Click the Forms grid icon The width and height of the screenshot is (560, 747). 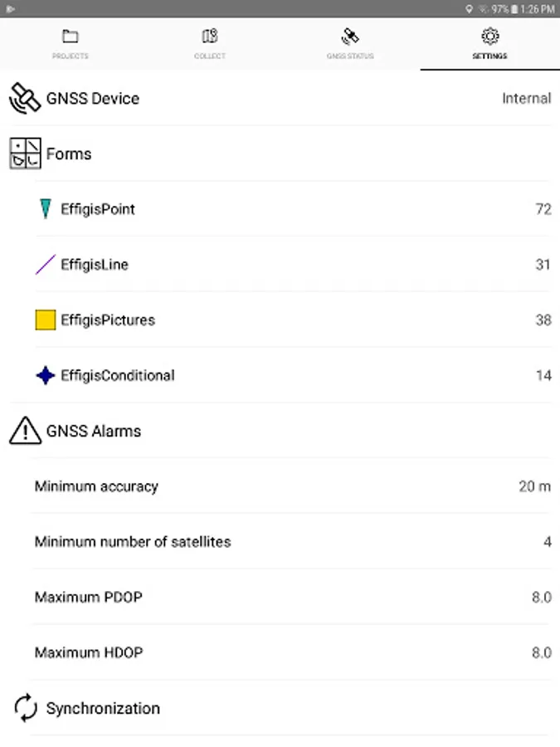pos(25,154)
